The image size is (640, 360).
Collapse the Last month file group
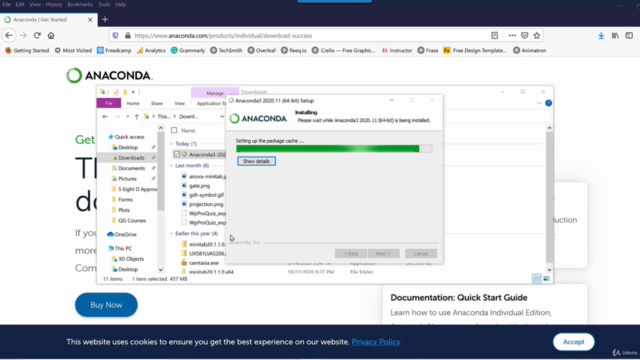171,165
